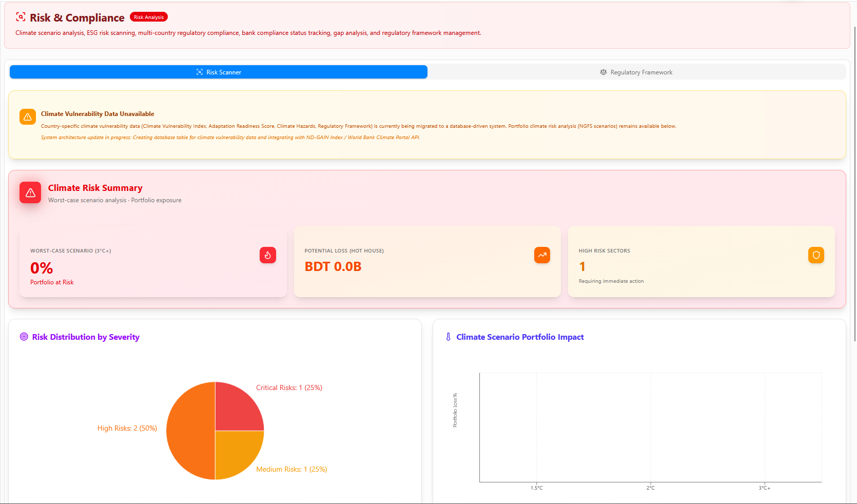Click the Critical Risks: 1 (25%) label

pyautogui.click(x=289, y=387)
